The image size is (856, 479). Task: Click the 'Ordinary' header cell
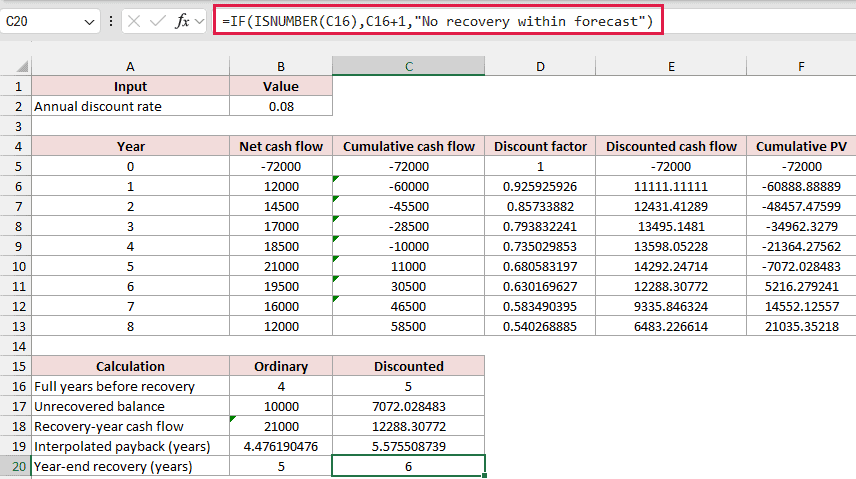pyautogui.click(x=281, y=366)
